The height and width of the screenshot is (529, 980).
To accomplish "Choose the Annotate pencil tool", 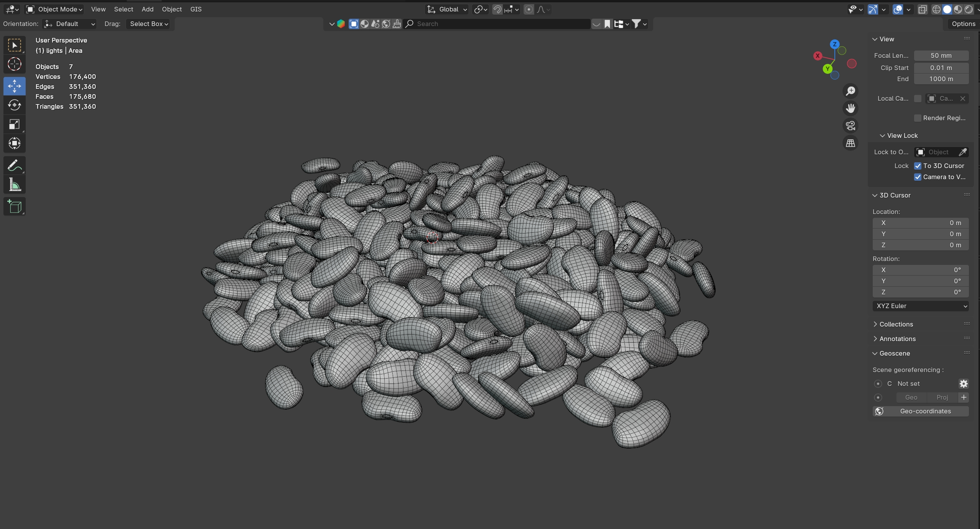I will click(x=15, y=166).
